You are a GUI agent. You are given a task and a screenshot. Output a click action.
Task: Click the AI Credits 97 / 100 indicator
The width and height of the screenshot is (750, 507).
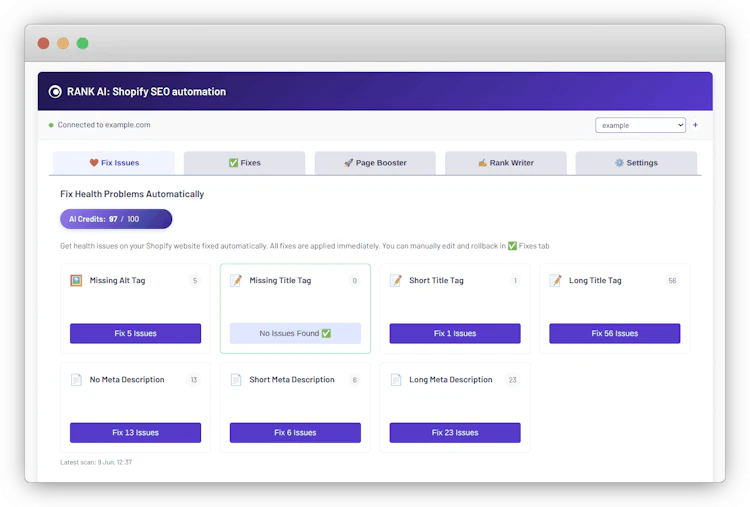click(116, 219)
